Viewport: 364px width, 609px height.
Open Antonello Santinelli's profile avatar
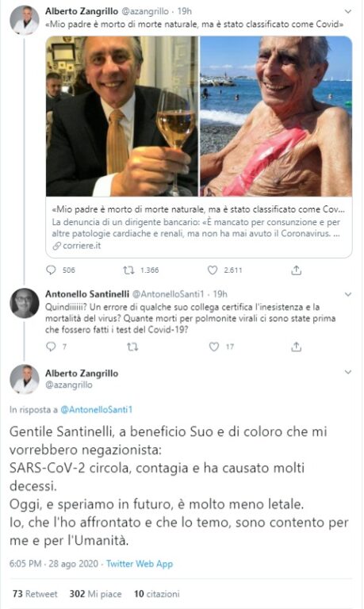25,304
